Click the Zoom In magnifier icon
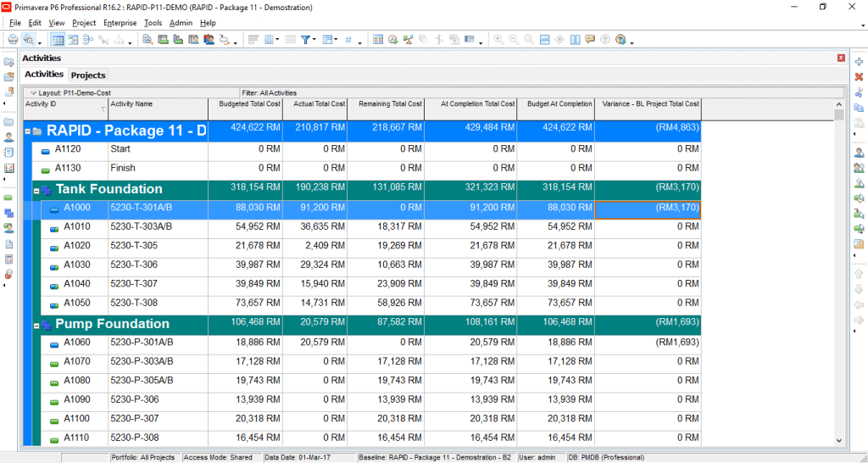 (498, 39)
